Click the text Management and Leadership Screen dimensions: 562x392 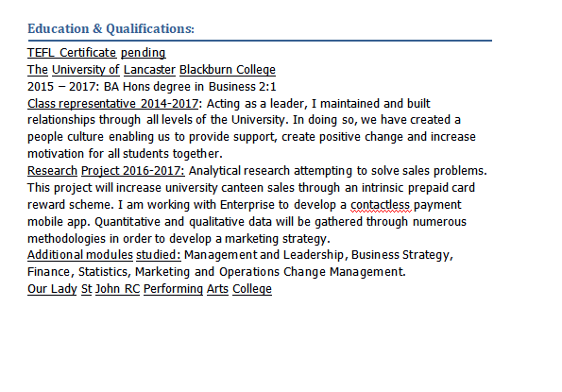pyautogui.click(x=264, y=255)
